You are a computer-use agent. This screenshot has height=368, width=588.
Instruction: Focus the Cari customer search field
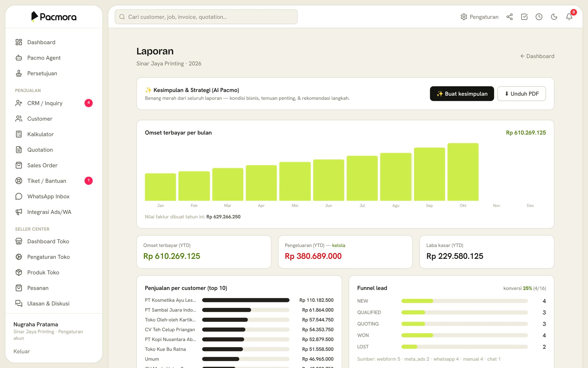[x=206, y=17]
